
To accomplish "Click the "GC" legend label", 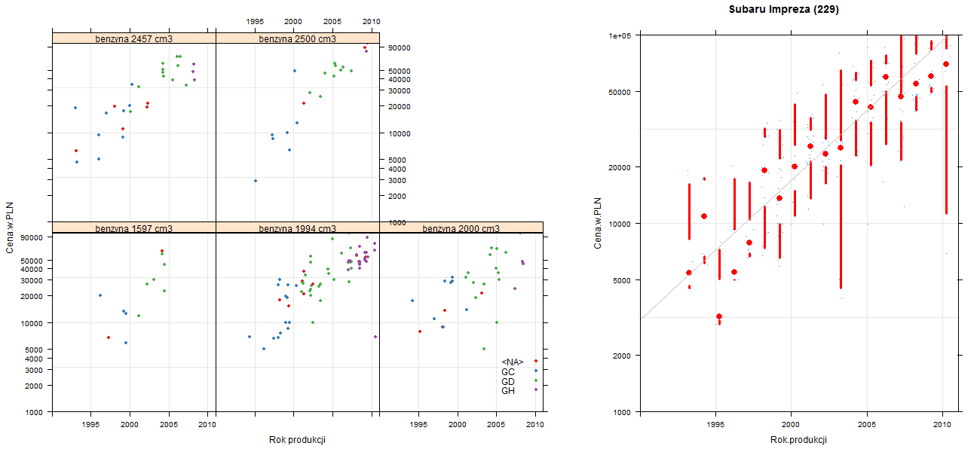I will (x=508, y=372).
